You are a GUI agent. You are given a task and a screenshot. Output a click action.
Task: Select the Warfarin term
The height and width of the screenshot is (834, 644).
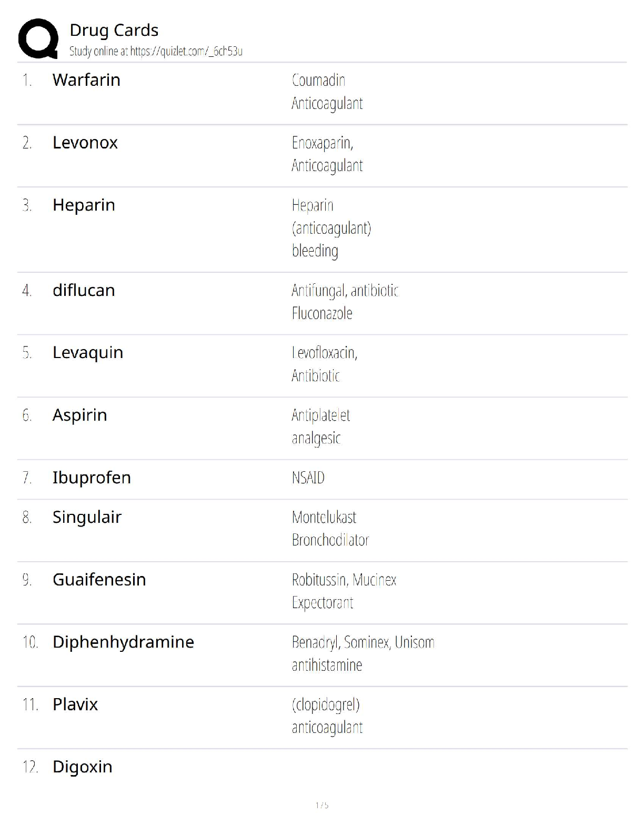coord(86,80)
